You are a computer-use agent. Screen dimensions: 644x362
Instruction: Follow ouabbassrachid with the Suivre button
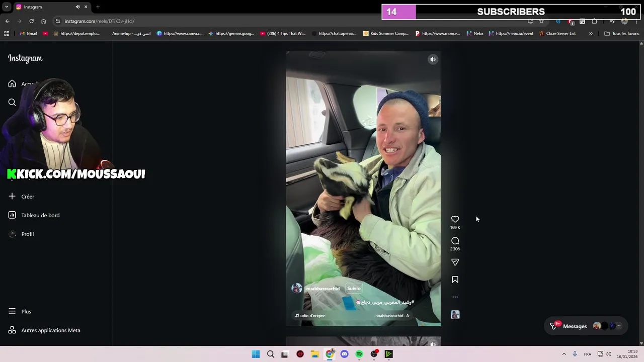(x=354, y=288)
